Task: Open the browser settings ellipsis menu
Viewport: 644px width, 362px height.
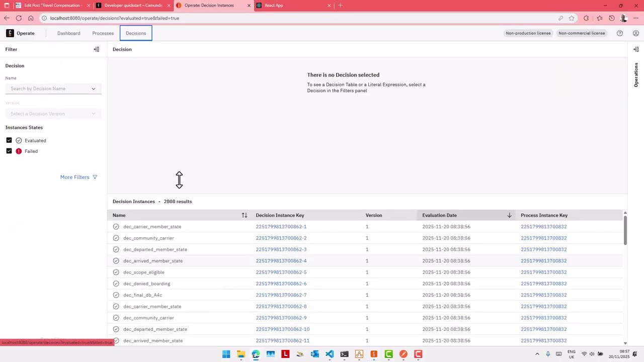Action: pos(636,18)
